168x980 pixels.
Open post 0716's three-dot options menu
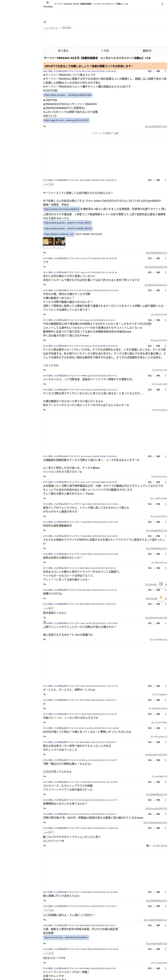pyautogui.click(x=165, y=290)
